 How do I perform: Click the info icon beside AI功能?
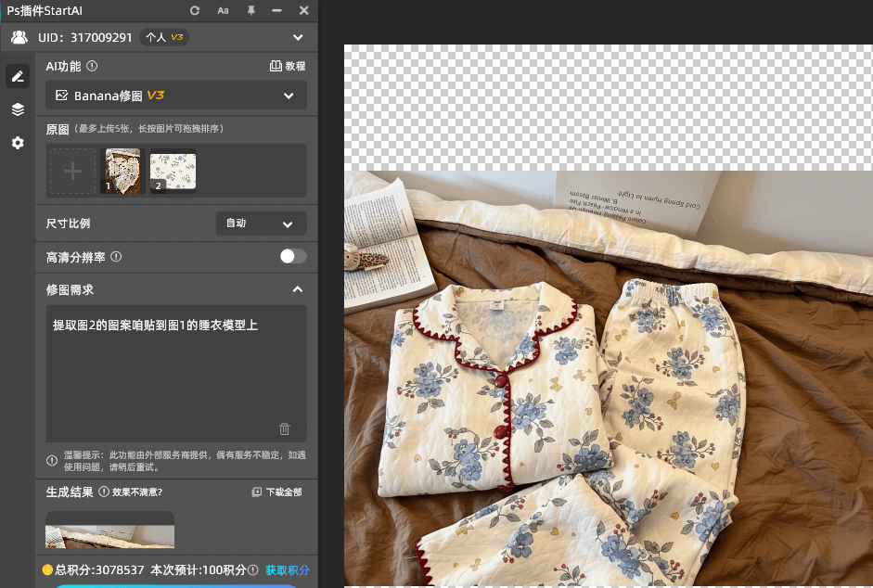pos(93,67)
